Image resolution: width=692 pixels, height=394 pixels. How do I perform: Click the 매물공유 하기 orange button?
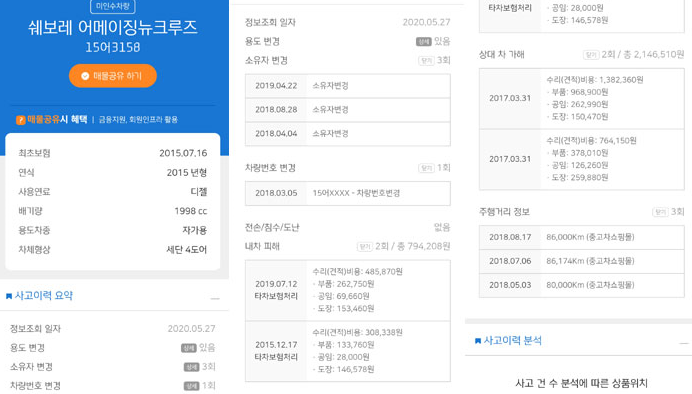(x=113, y=76)
